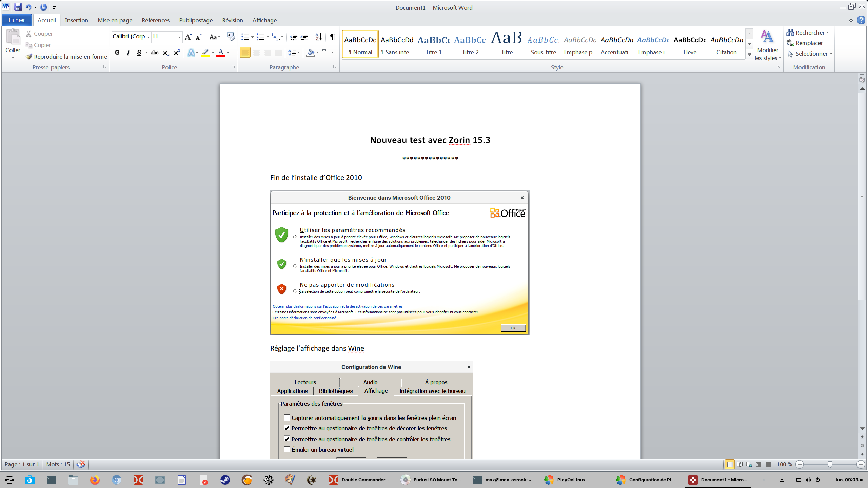Image resolution: width=868 pixels, height=488 pixels.
Task: Apply the superscript format icon
Action: pos(177,53)
